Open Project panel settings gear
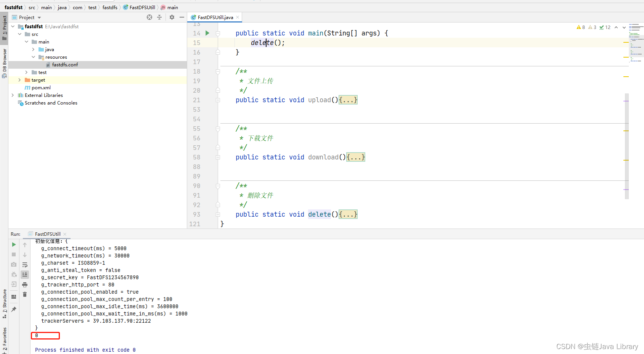644x354 pixels. coord(172,17)
